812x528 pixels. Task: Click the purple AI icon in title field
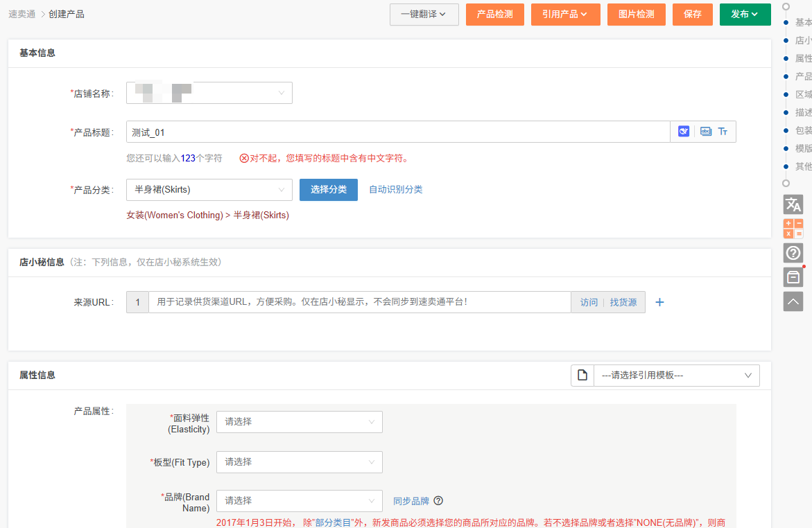[684, 132]
